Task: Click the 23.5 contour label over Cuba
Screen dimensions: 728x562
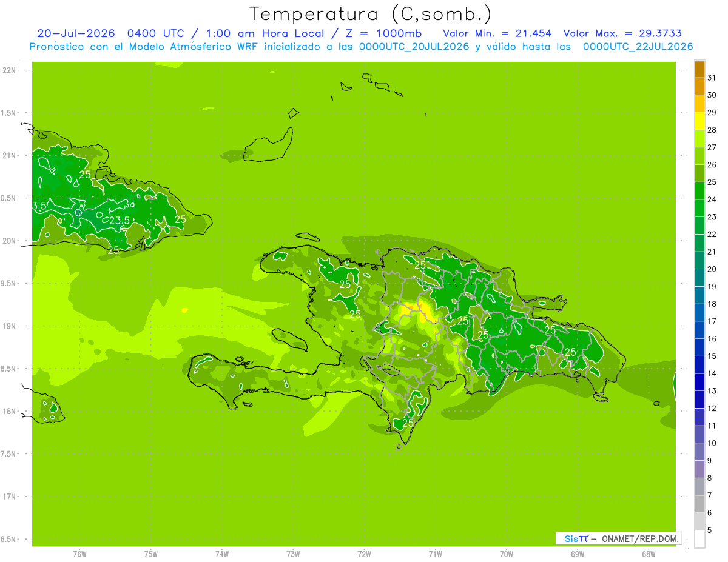Action: point(120,221)
